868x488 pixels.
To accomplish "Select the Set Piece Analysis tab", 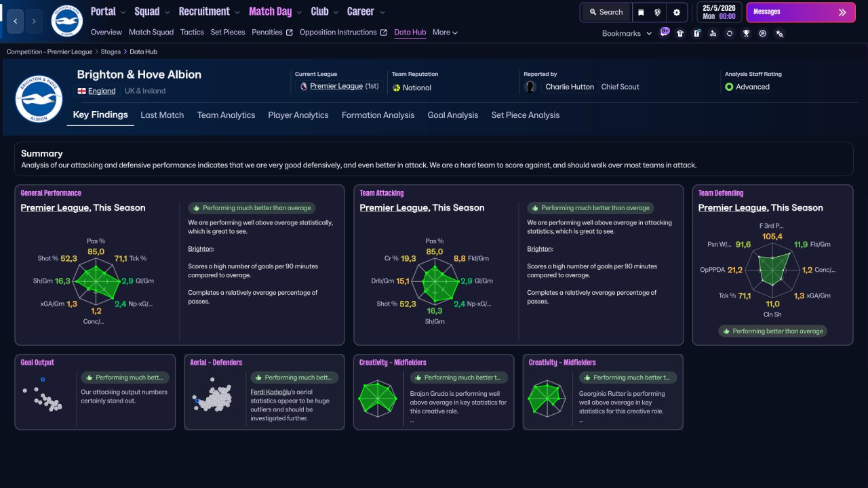I will click(526, 115).
